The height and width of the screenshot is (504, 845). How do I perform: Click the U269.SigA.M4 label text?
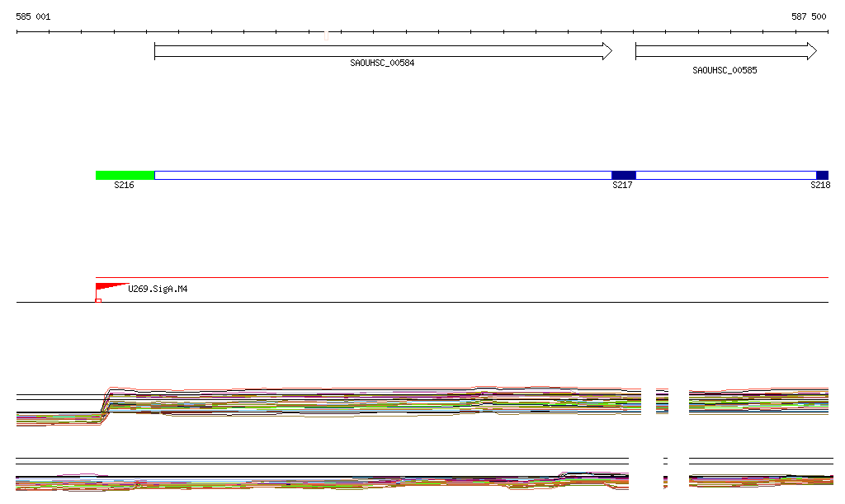coord(158,290)
